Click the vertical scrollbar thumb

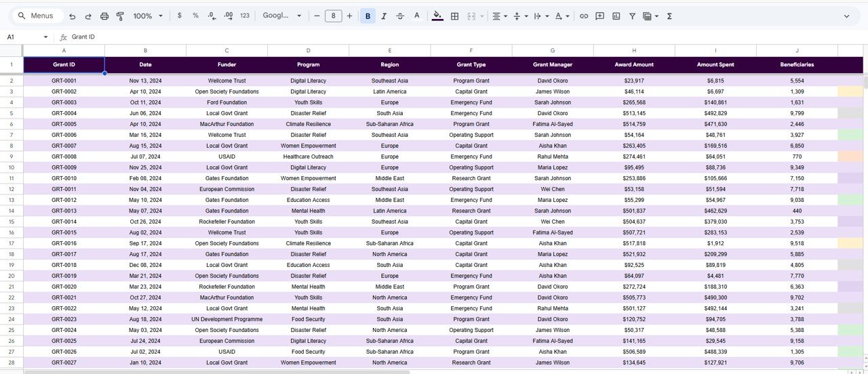pos(865,83)
